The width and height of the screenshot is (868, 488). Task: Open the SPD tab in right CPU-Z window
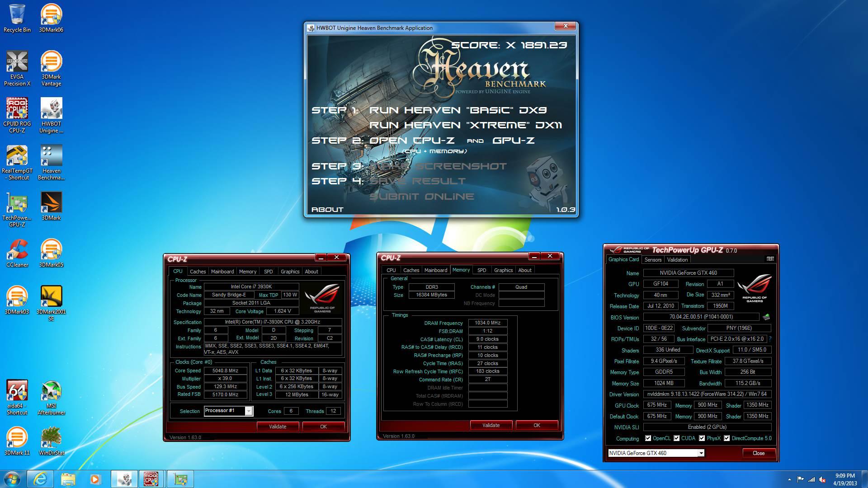[x=482, y=270]
